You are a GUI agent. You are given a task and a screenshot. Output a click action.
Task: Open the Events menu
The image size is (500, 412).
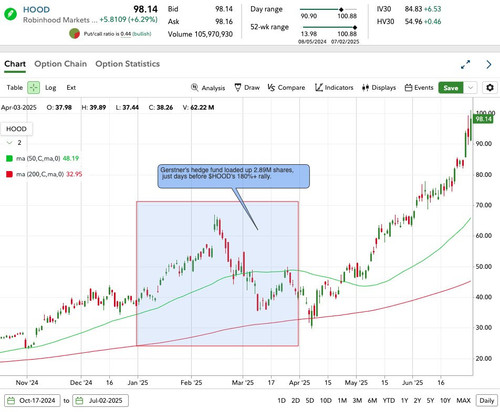(x=419, y=88)
